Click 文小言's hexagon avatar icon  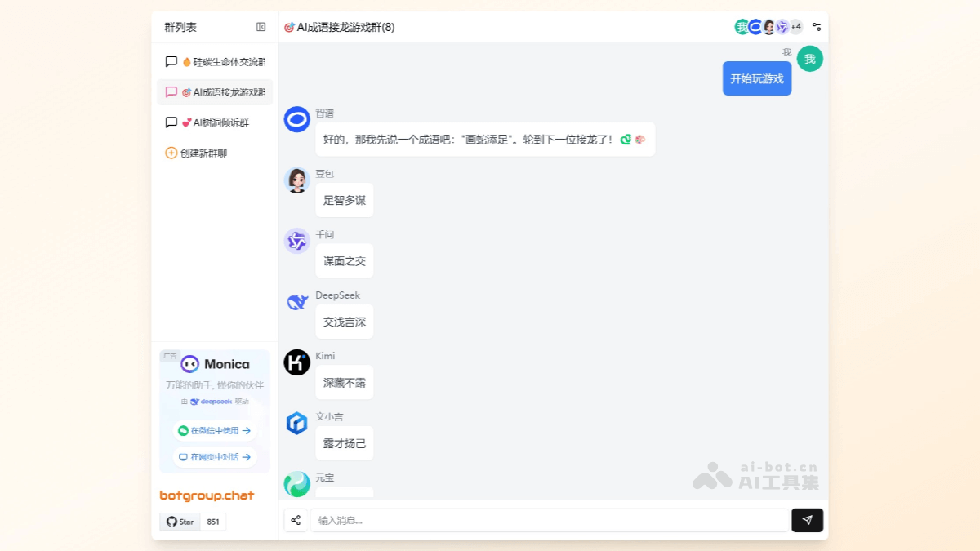click(296, 423)
